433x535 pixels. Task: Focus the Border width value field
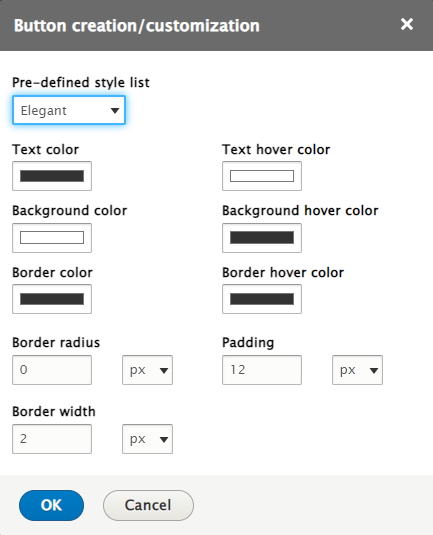[x=52, y=439]
